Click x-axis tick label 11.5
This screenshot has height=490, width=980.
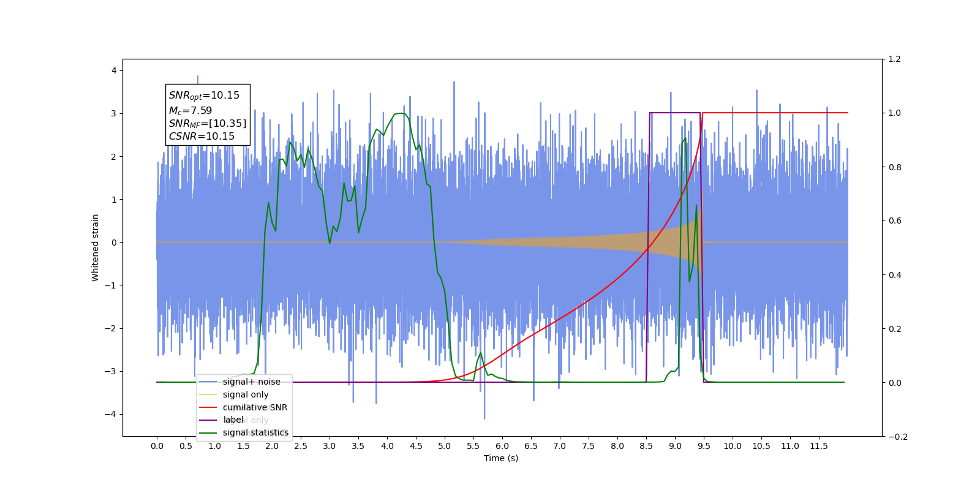(x=819, y=446)
